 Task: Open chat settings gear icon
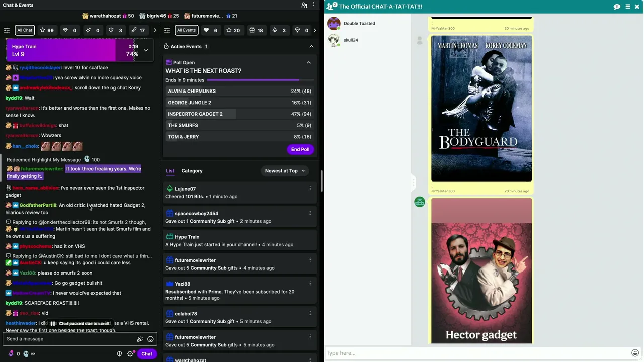(x=130, y=354)
